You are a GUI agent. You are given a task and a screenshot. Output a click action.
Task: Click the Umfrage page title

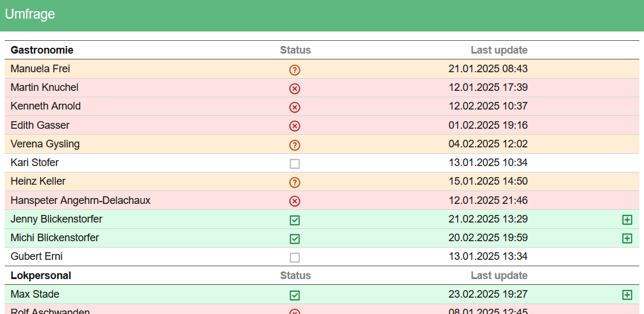[x=30, y=14]
